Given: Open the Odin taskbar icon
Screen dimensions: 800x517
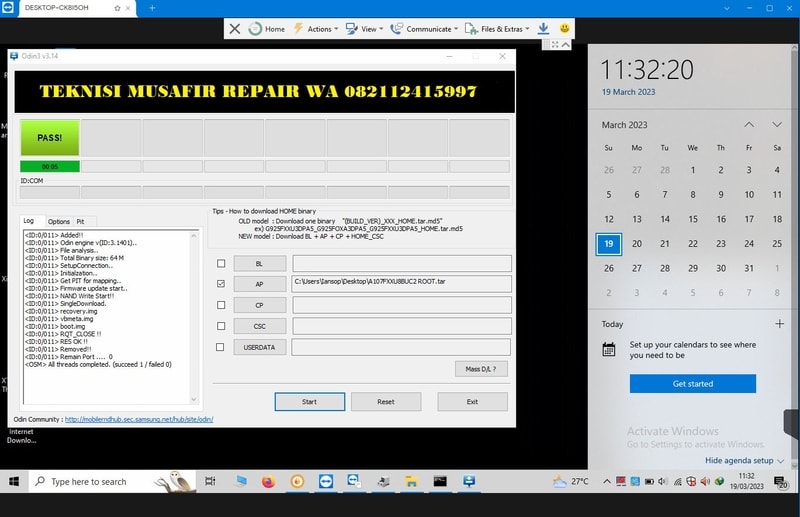Looking at the screenshot, I should click(x=469, y=481).
